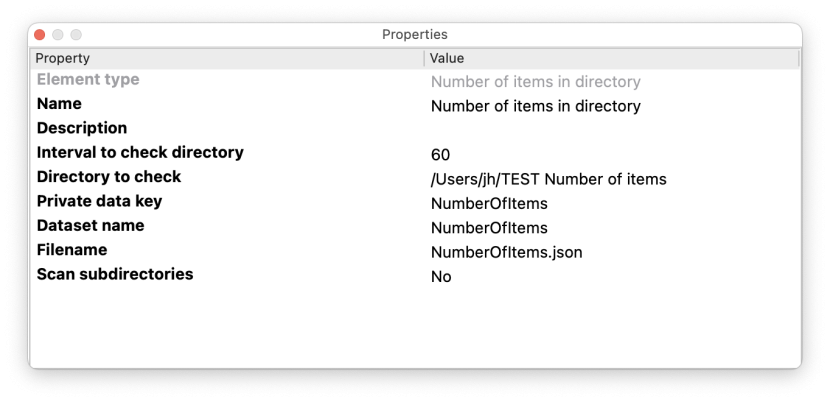
Task: Select the Name property label
Action: (59, 104)
